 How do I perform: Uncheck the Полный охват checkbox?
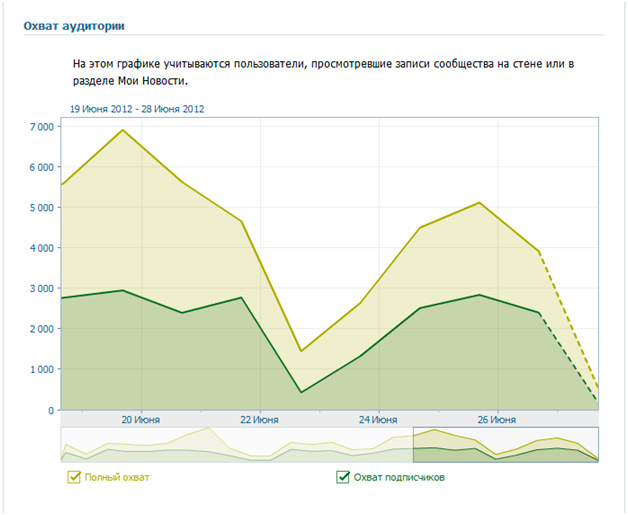coord(74,477)
